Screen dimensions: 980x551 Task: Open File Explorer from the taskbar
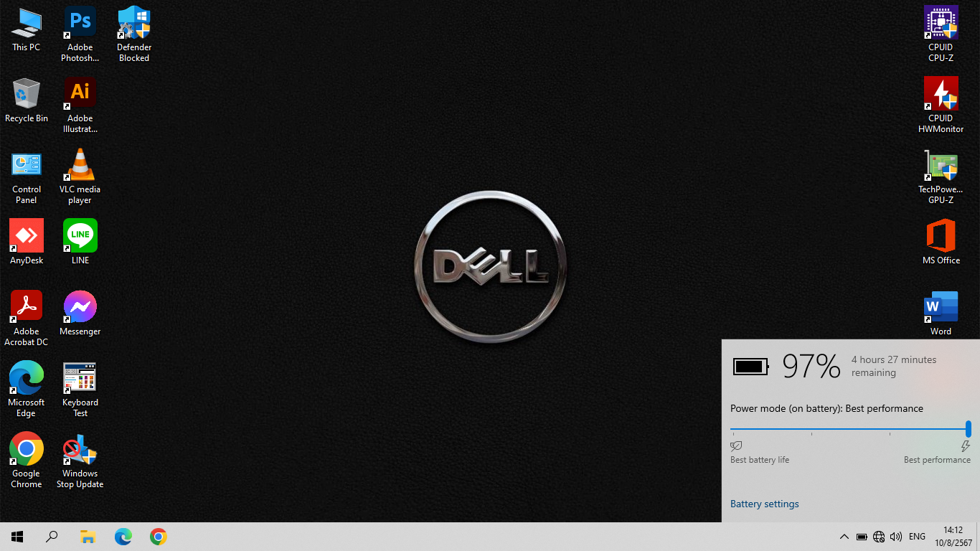(88, 537)
